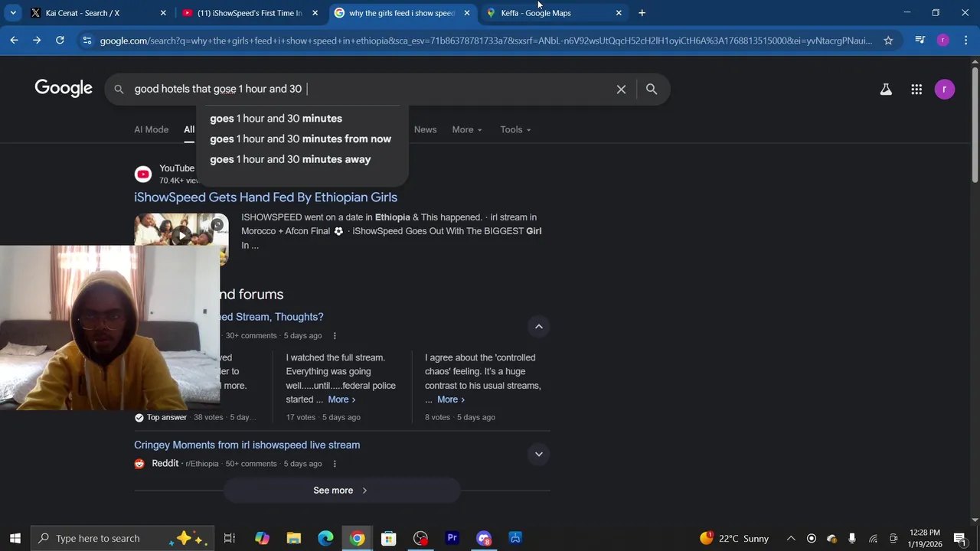Expand More on 'controlled chaos' comment
980x551 pixels.
451,399
